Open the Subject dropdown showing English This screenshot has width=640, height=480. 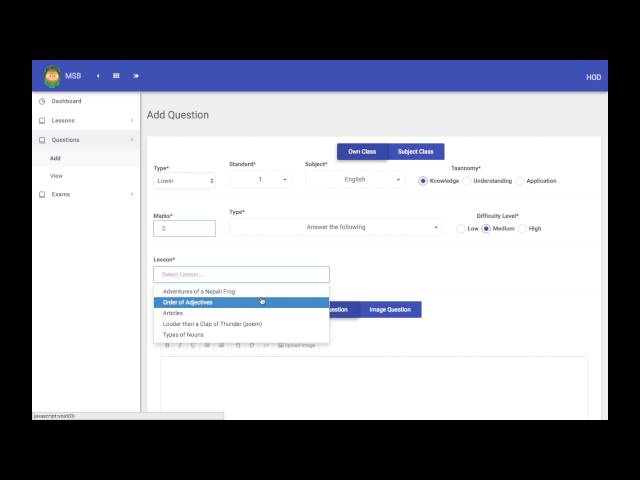pos(355,180)
